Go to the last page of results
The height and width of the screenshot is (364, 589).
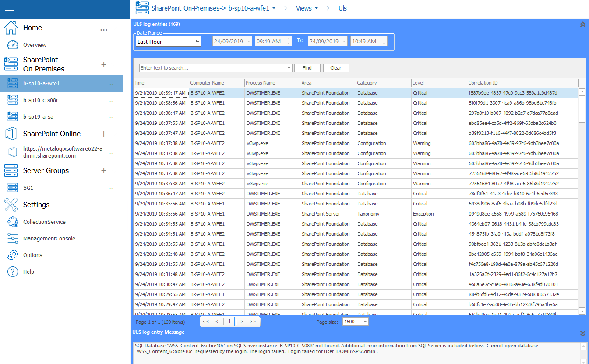[x=253, y=322]
